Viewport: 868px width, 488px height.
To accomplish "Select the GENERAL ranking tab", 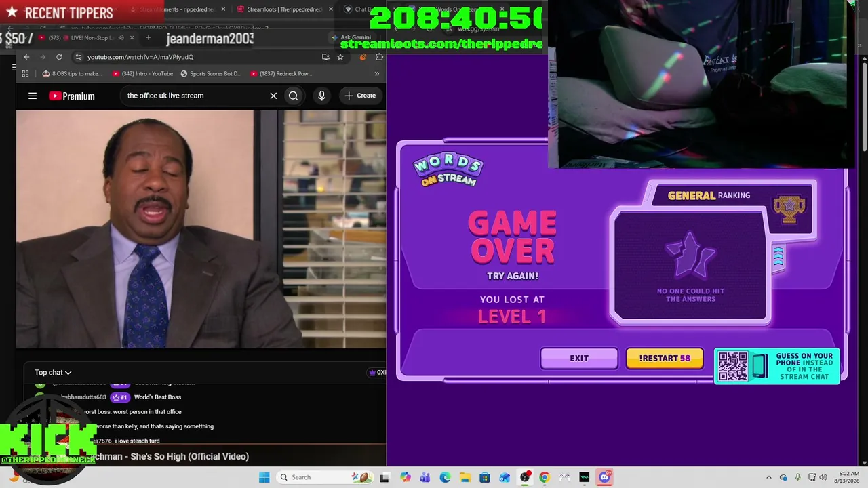I will (x=709, y=196).
